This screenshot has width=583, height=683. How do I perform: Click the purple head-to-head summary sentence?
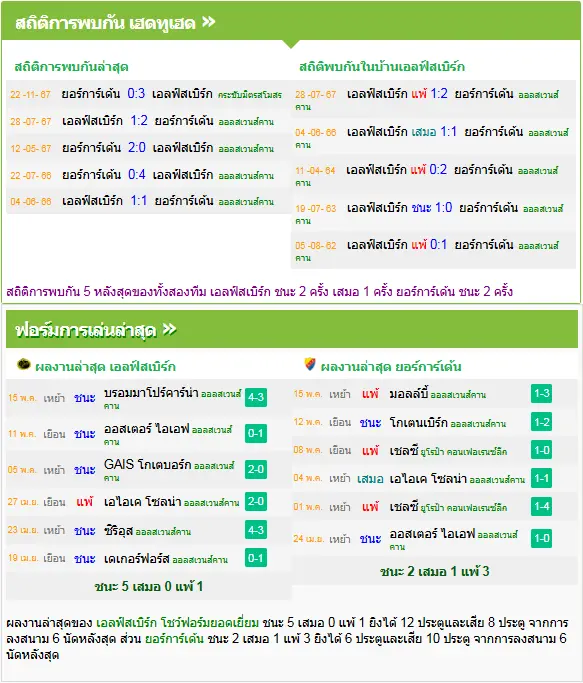click(259, 291)
